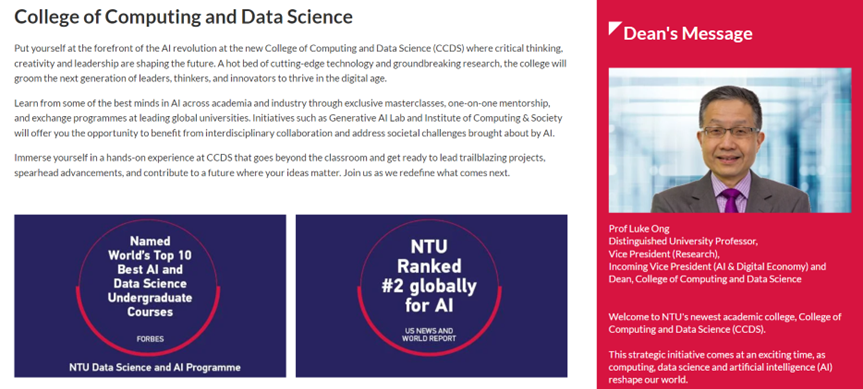Click the This strategic initiative paragraph
863x389 pixels.
click(720, 366)
